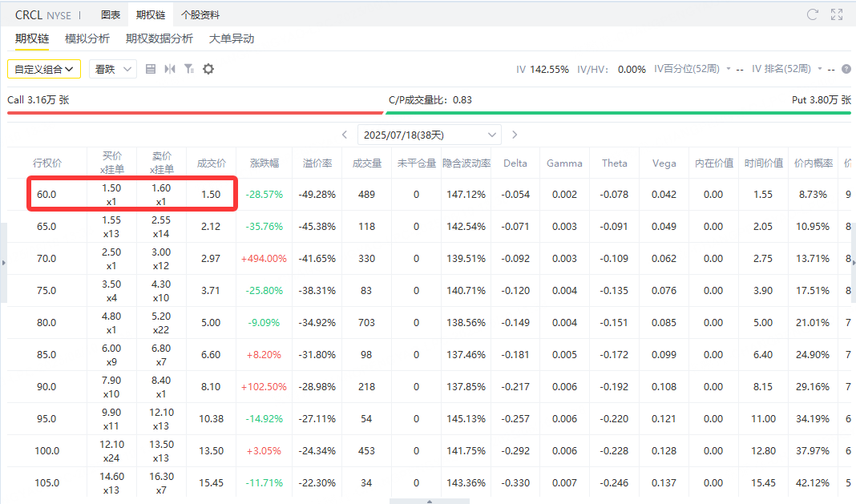This screenshot has height=504, width=856.
Task: Sort by 成交价 column header
Action: [212, 163]
